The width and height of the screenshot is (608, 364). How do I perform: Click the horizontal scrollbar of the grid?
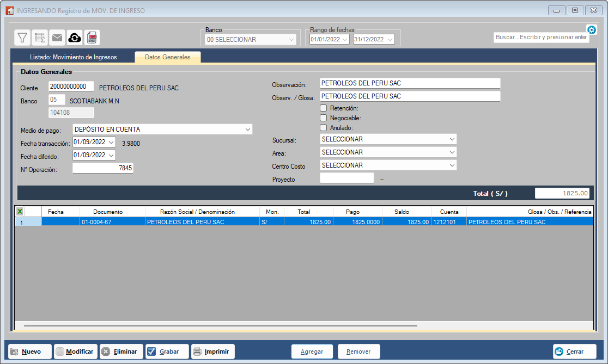click(220, 326)
